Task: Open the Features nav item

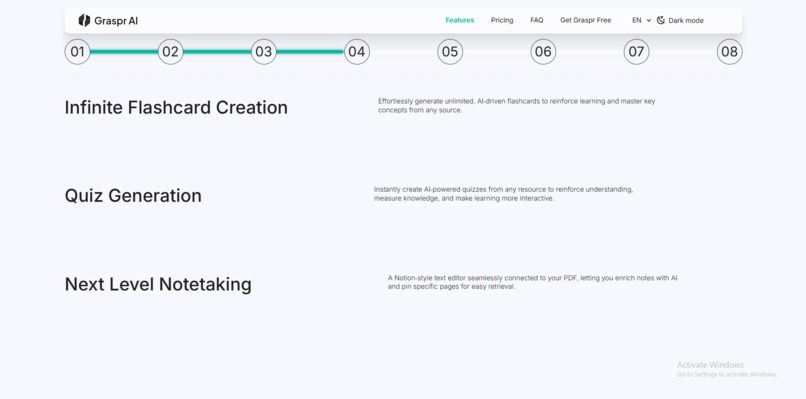Action: point(460,21)
